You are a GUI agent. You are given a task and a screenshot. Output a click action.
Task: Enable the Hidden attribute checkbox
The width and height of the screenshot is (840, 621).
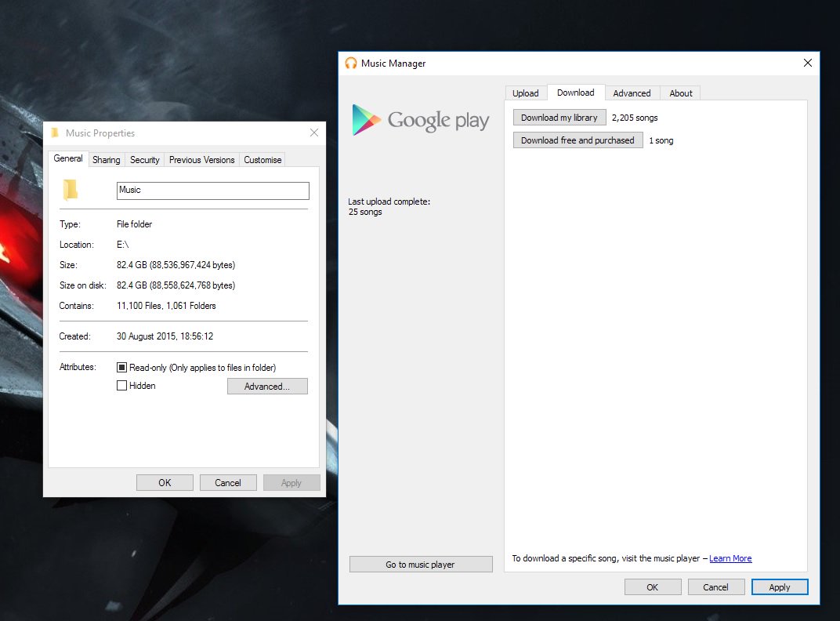121,386
